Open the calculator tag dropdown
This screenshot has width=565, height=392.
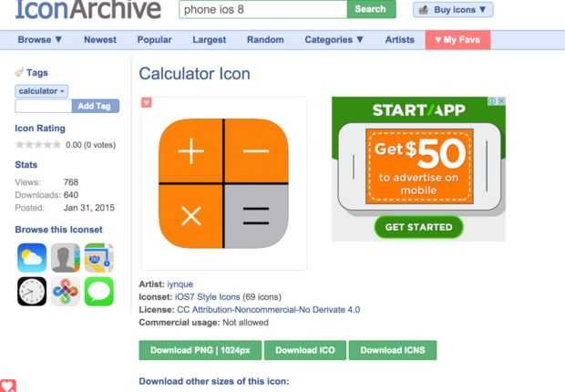coord(41,91)
